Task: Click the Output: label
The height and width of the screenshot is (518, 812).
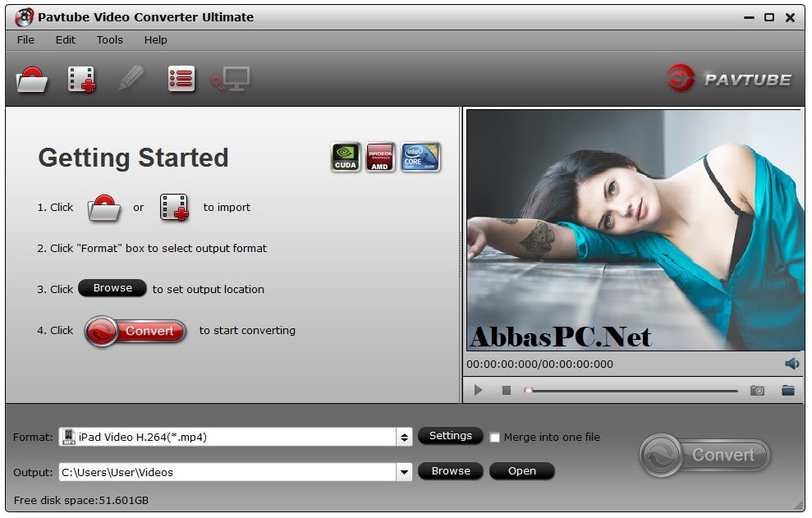Action: [x=33, y=472]
